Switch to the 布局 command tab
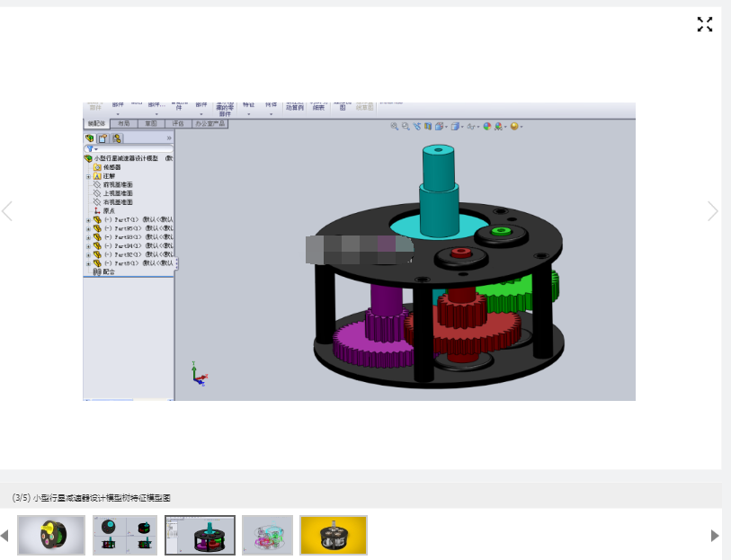 pyautogui.click(x=124, y=123)
